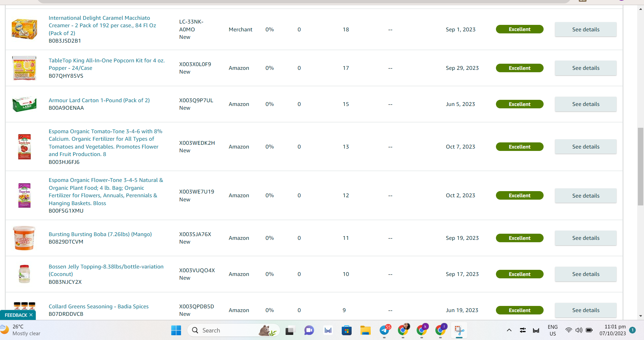The width and height of the screenshot is (644, 340).
Task: Click the scrollbar up arrow
Action: 641,9
